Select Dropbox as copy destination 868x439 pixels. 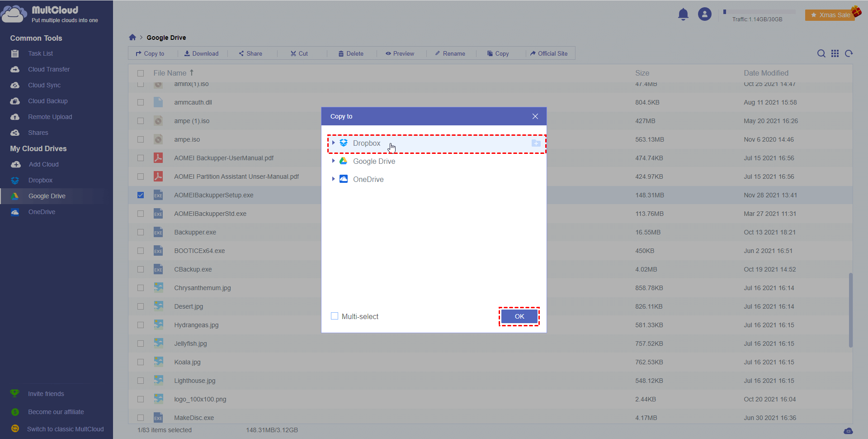point(437,143)
